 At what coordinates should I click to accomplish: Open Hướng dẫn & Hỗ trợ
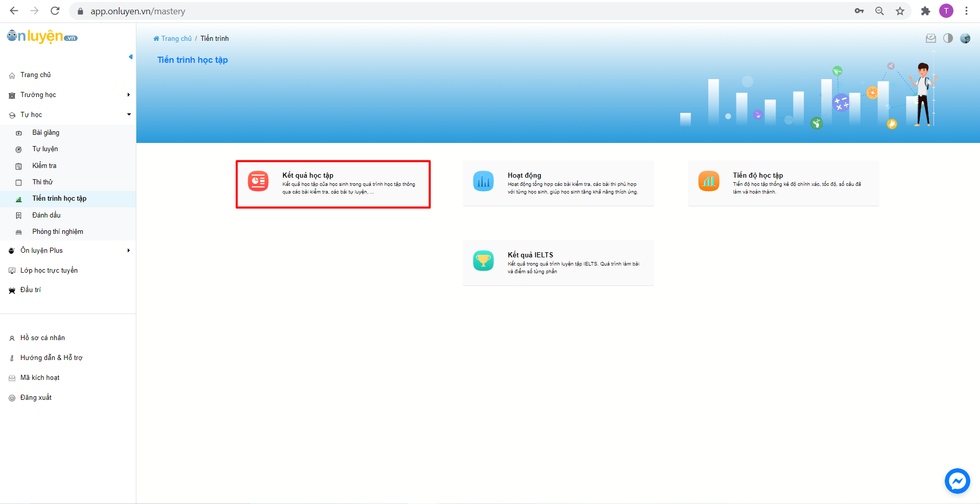click(x=51, y=357)
